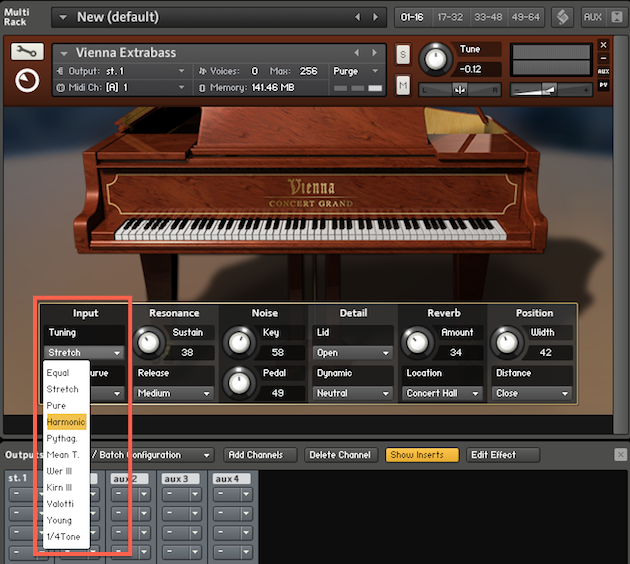Click the Position Width knob
The height and width of the screenshot is (564, 630).
[x=507, y=343]
